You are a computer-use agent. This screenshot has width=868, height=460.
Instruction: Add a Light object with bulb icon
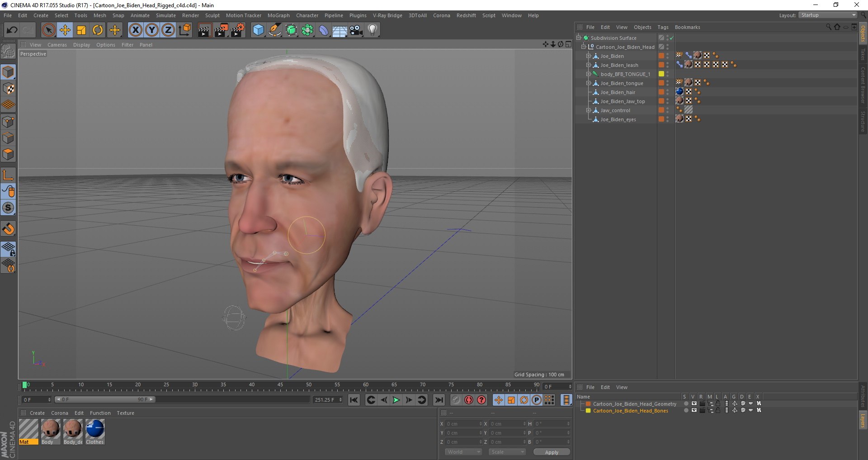click(x=373, y=30)
